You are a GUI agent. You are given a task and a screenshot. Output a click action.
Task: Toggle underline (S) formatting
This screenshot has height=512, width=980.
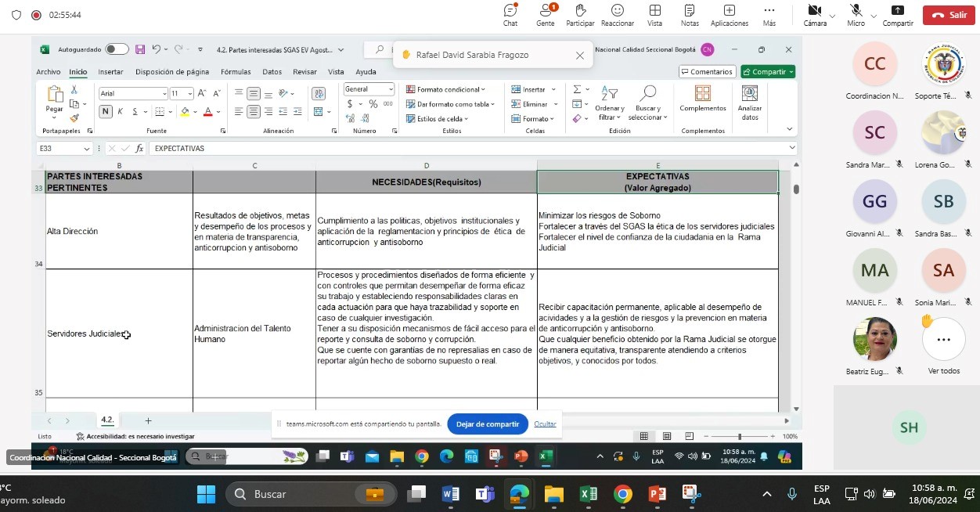[x=135, y=112]
